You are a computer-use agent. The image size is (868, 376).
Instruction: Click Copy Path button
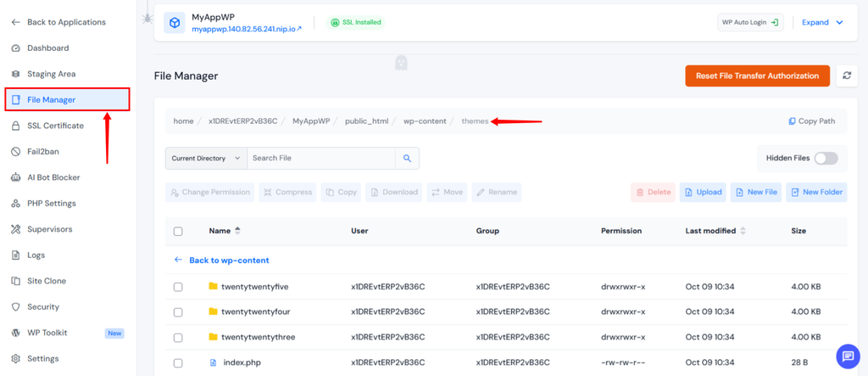pyautogui.click(x=811, y=121)
